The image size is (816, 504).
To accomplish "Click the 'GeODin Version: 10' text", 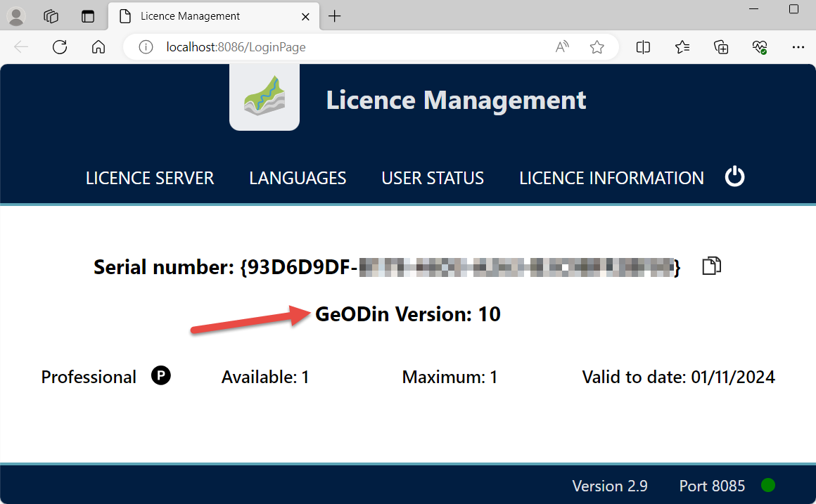I will point(408,314).
